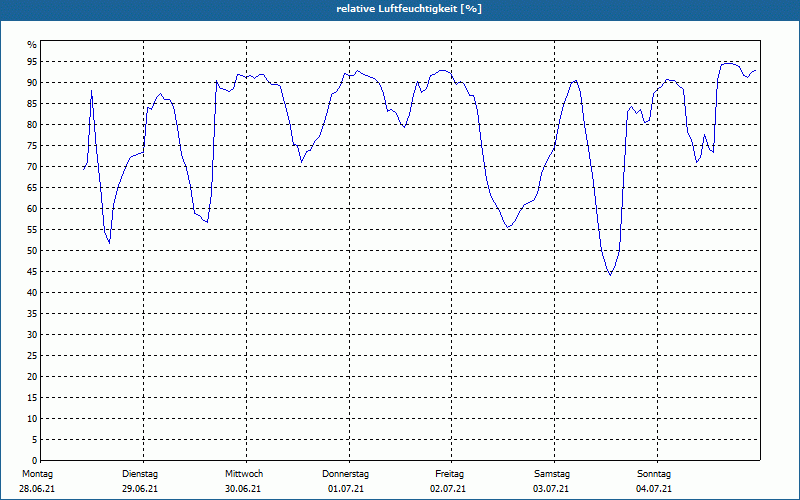The image size is (800, 500).
Task: Select the 'Mittwoch' day label
Action: pyautogui.click(x=244, y=474)
